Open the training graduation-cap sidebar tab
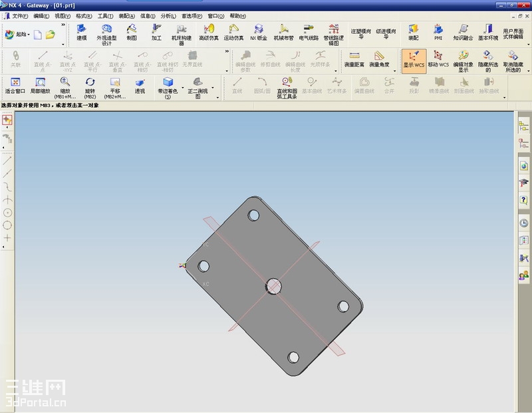This screenshot has height=413, width=532. 524,183
